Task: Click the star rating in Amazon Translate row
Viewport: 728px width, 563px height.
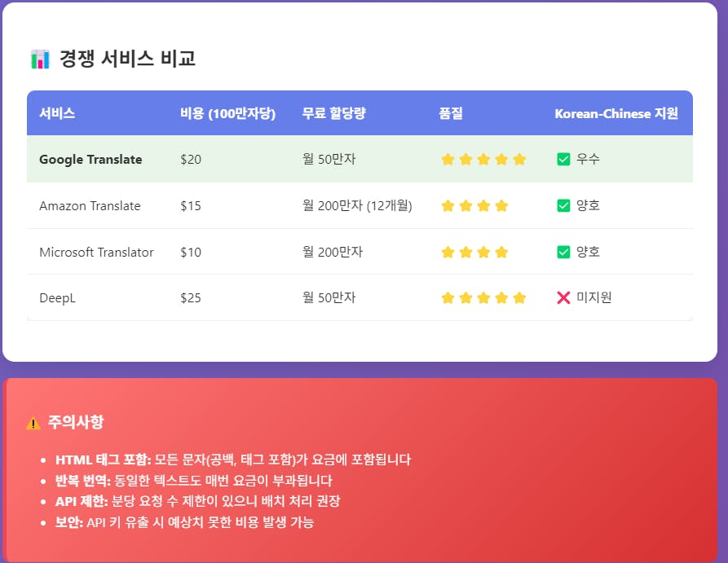Action: [x=474, y=205]
